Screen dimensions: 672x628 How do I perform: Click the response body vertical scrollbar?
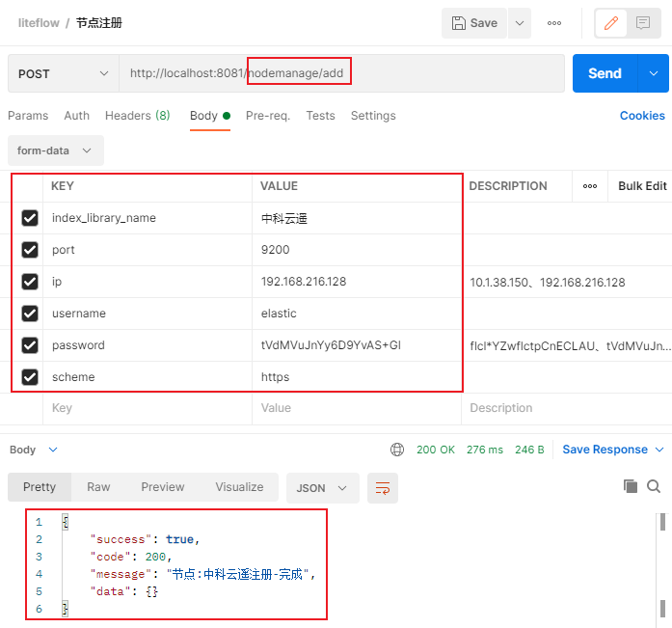(663, 564)
